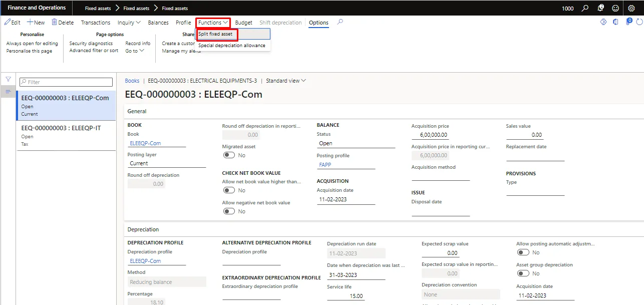The width and height of the screenshot is (644, 305).
Task: Toggle Allow negative net book value switch
Action: tap(229, 211)
